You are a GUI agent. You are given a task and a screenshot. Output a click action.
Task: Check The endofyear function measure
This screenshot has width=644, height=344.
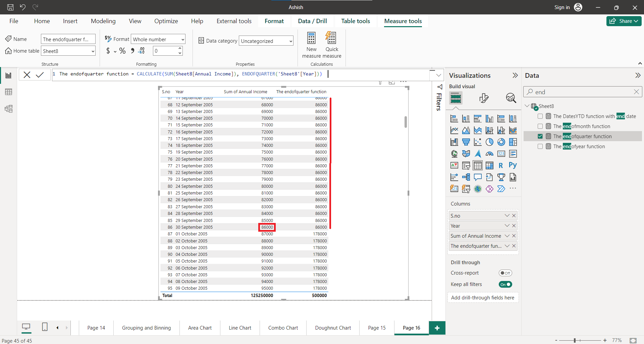pos(540,146)
